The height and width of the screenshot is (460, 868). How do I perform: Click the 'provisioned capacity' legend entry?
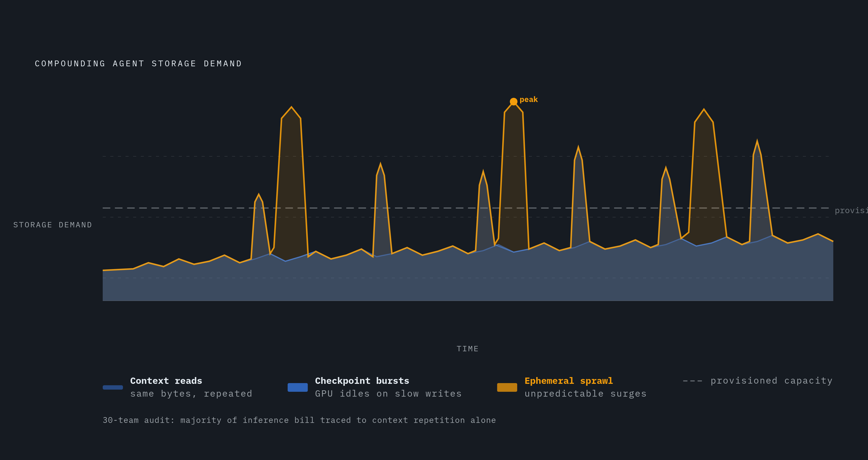coord(758,381)
